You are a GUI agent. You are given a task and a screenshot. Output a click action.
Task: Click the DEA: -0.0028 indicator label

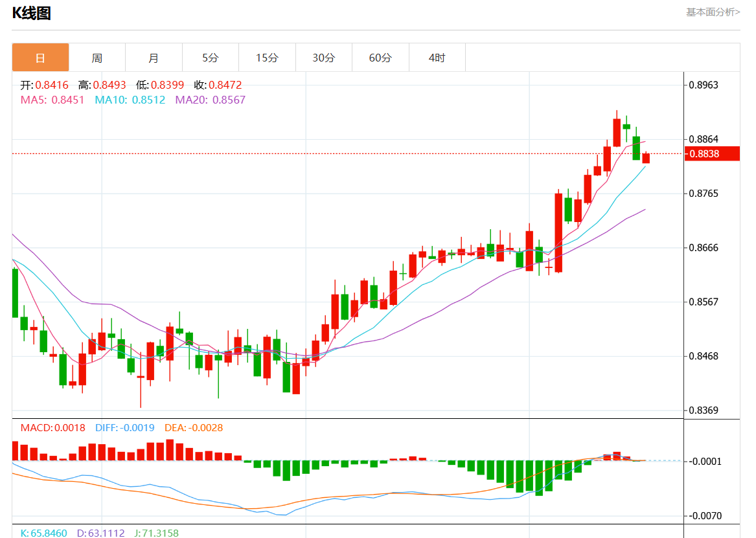194,428
